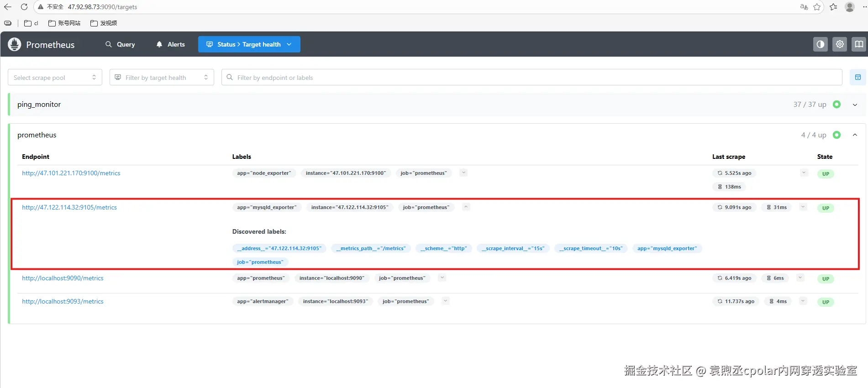Open the Filter by target health dropdown
Viewport: 868px width, 388px height.
pos(162,78)
